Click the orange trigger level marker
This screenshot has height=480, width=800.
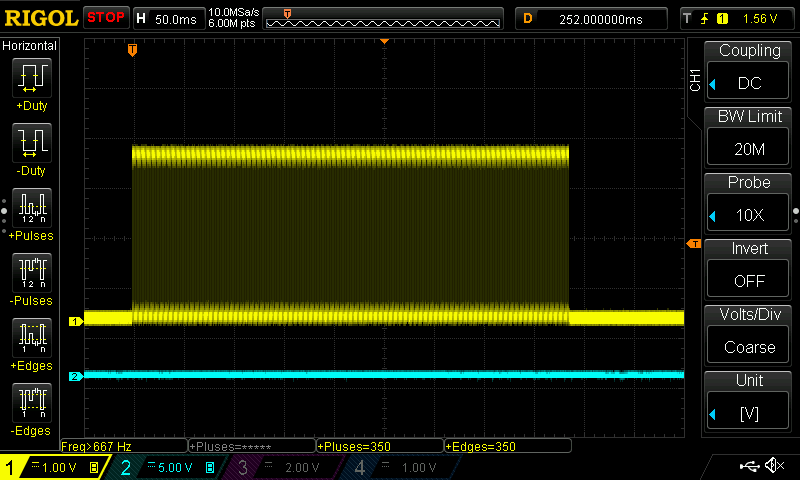(x=693, y=244)
